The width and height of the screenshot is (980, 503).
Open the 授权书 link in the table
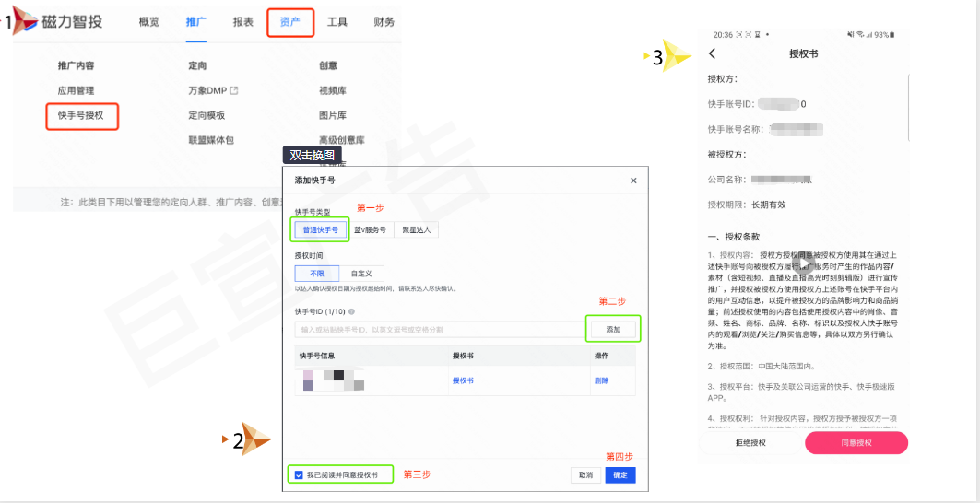463,380
